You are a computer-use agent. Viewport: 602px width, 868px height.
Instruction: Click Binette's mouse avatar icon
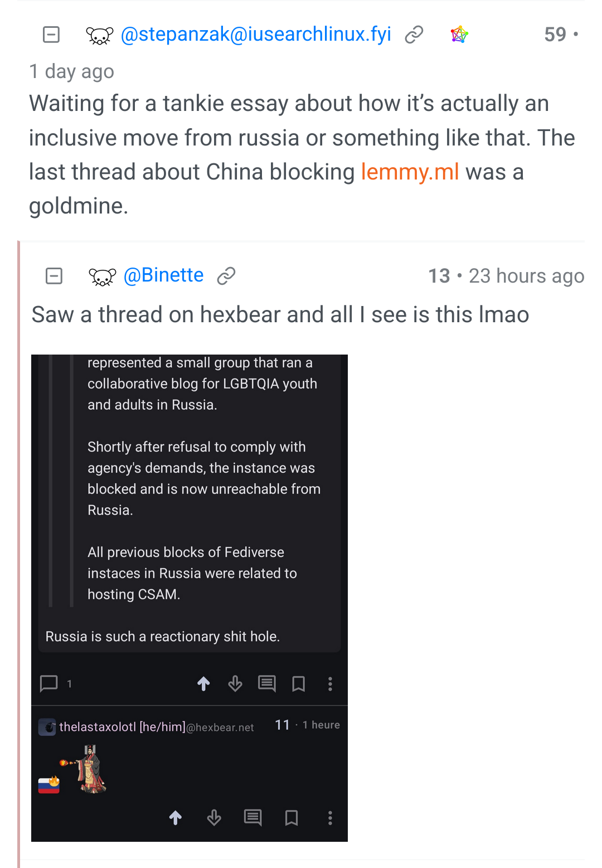tap(103, 277)
